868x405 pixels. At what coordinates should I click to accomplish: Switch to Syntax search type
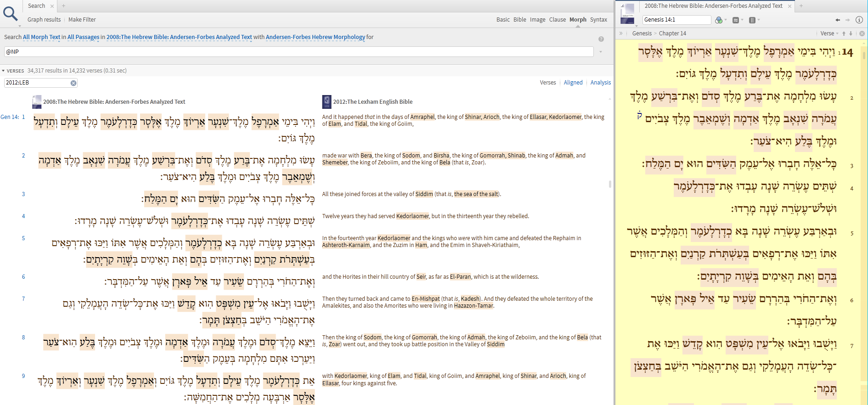(598, 20)
